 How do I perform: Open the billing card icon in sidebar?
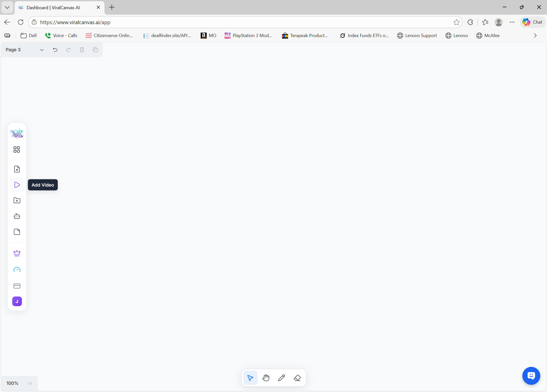point(17,286)
